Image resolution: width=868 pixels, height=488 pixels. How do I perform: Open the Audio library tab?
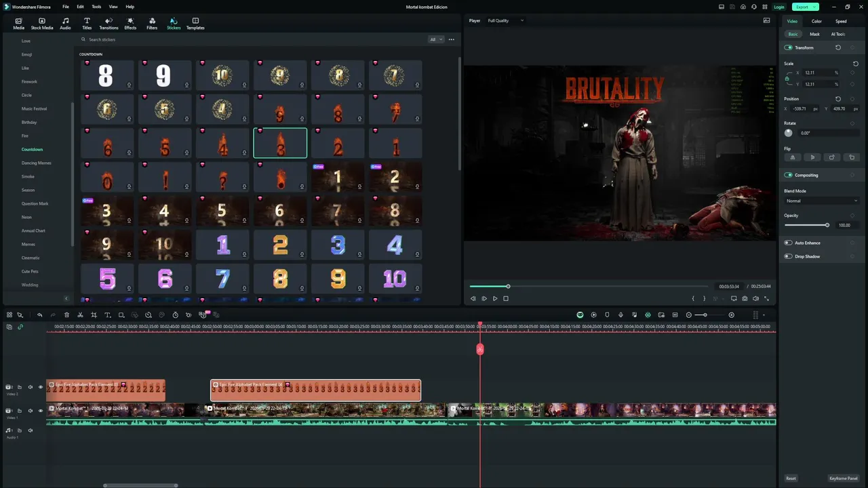click(65, 24)
